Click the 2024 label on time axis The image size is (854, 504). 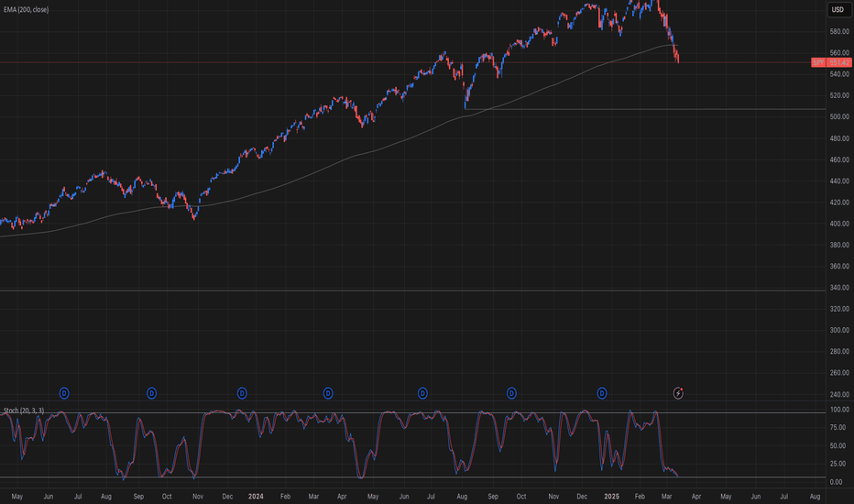click(x=256, y=497)
